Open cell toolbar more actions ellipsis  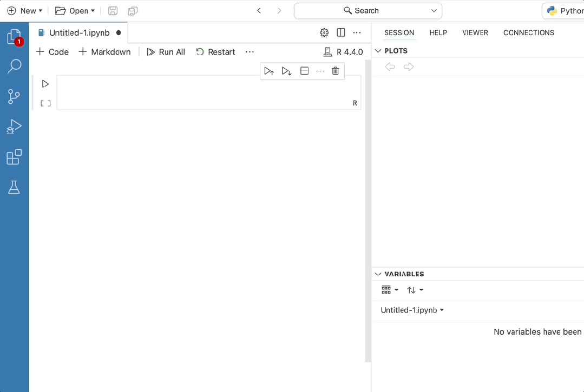320,71
